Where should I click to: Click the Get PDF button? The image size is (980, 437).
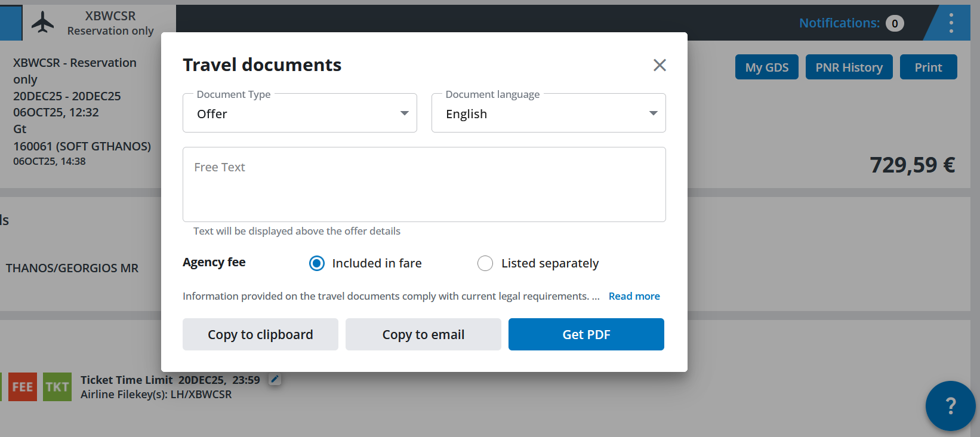pos(586,334)
